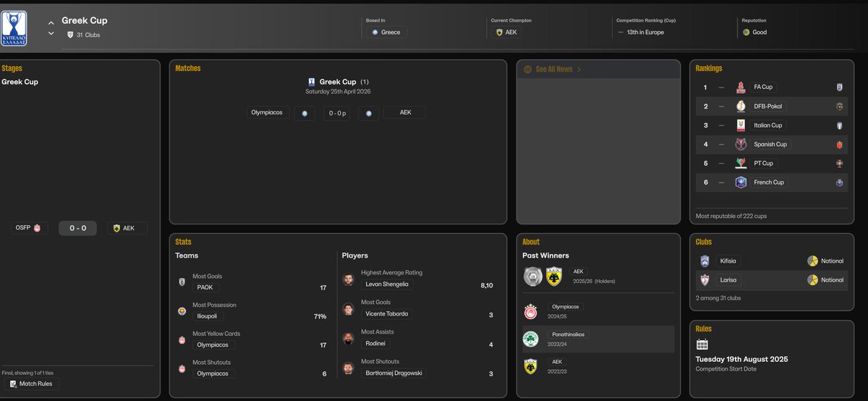Open French Cup in Rankings
868x401 pixels.
point(769,182)
